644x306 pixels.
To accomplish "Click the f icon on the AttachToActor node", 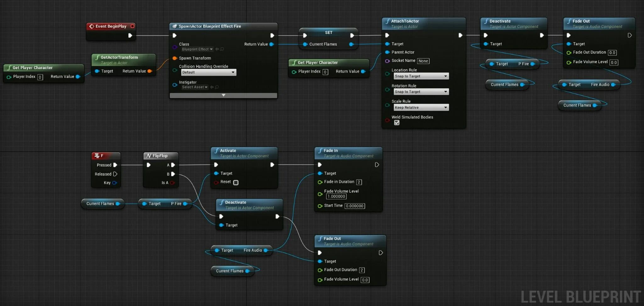I will [x=388, y=21].
